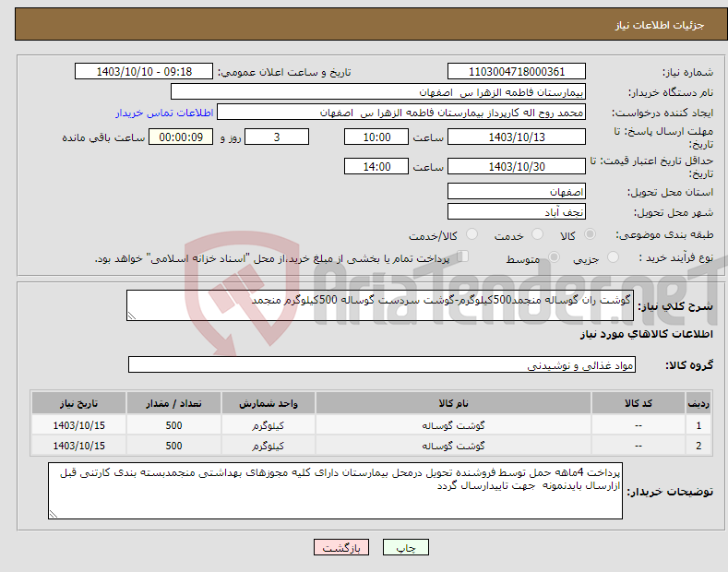728x572 pixels.
Task: Select the جزیی purchase type radio
Action: pyautogui.click(x=613, y=257)
